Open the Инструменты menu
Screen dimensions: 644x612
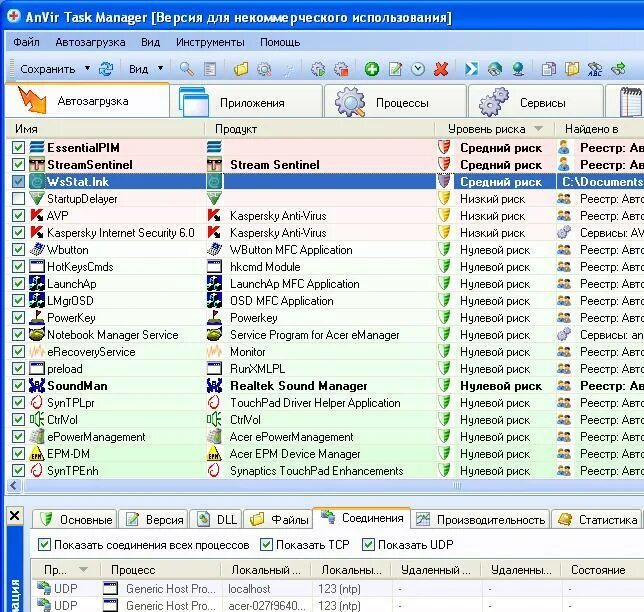coord(210,42)
